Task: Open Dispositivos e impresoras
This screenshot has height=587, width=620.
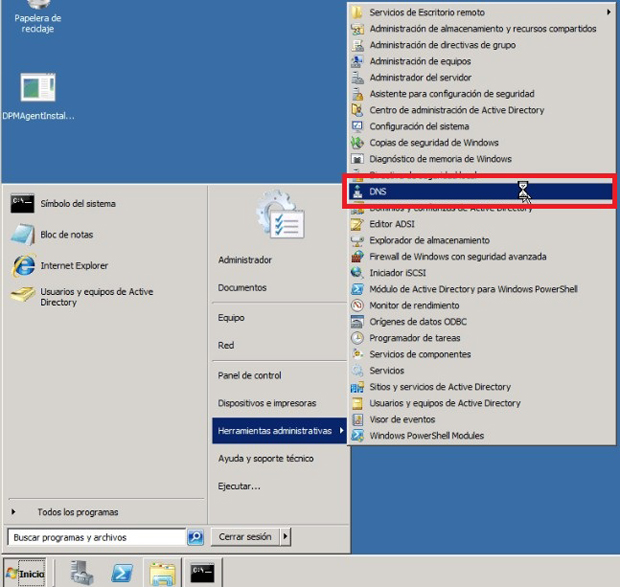Action: (267, 403)
